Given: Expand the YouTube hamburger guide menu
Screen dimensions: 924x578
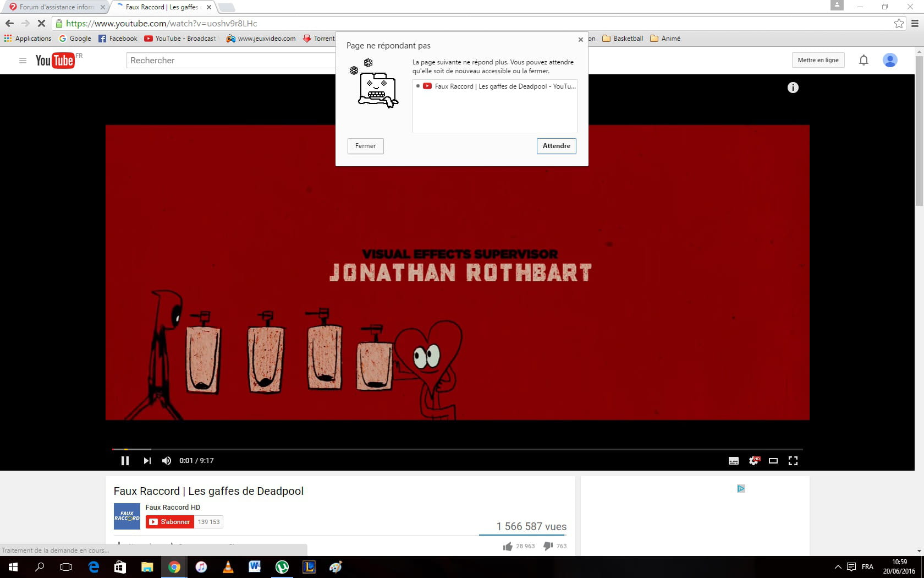Looking at the screenshot, I should pyautogui.click(x=23, y=61).
